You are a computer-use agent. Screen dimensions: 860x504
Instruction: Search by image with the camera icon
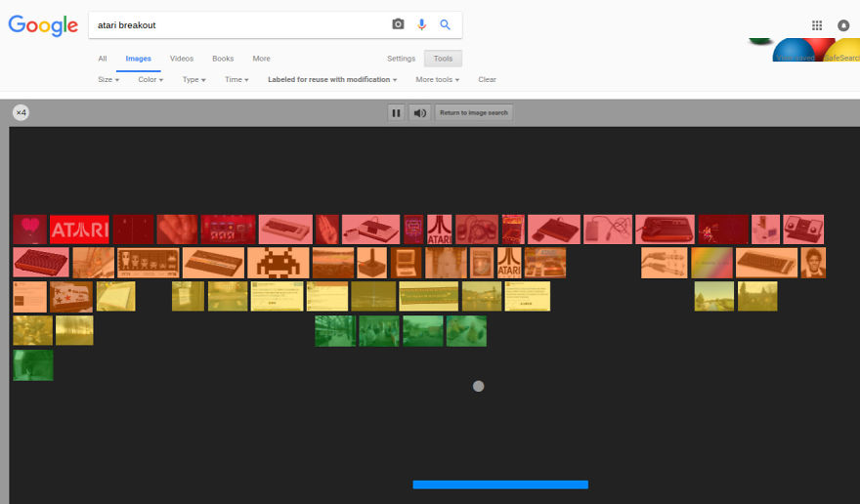click(x=398, y=24)
